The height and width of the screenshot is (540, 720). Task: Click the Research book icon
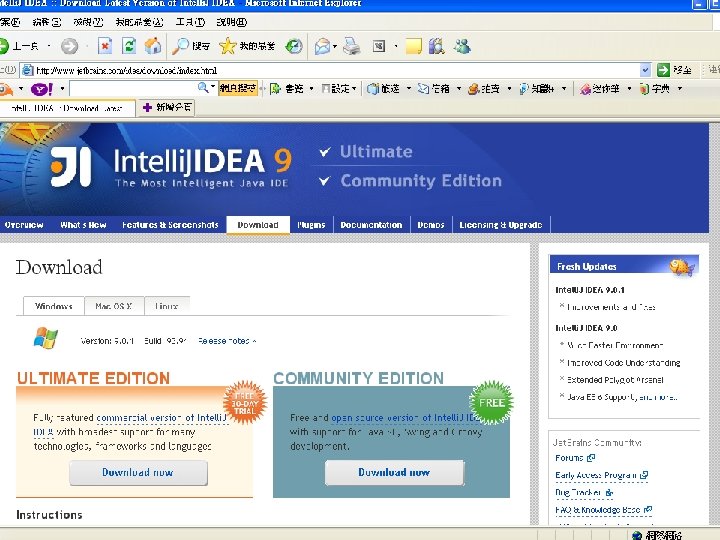(436, 46)
